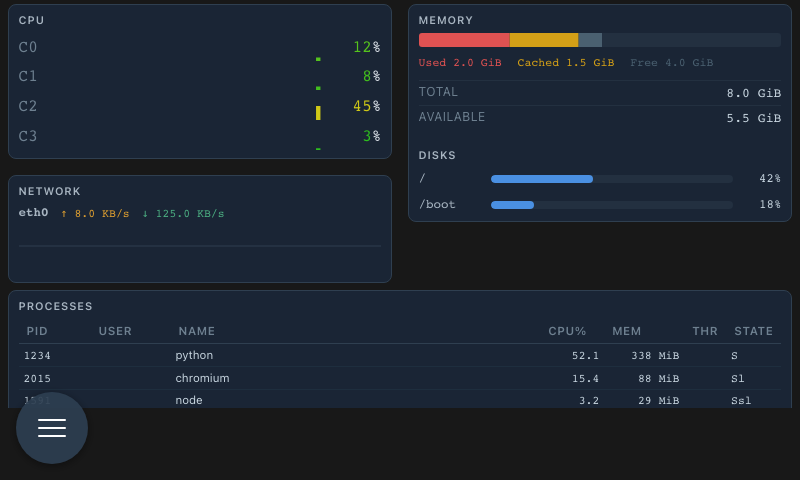800x480 pixels.
Task: Click the /boot disk label
Action: coord(437,205)
